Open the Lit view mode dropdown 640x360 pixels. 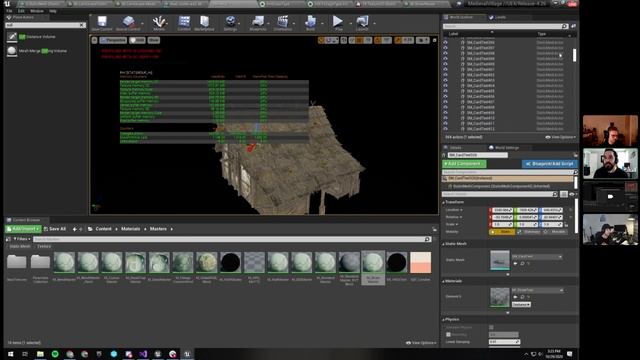pos(138,40)
